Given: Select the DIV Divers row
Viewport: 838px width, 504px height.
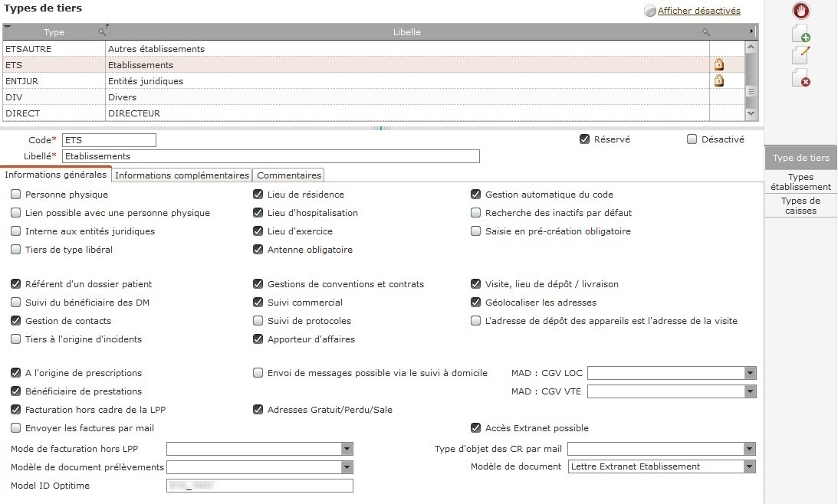Looking at the screenshot, I should click(373, 97).
